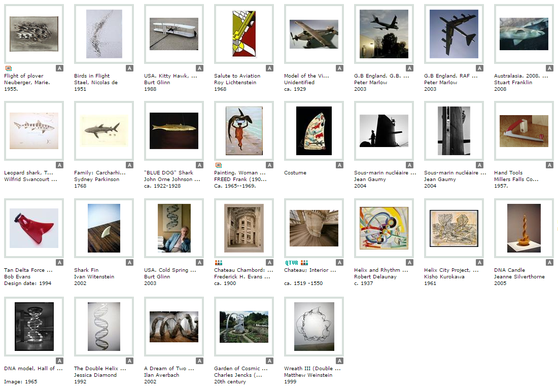Click the QTVR icon under Chateau; Interior

coord(292,263)
